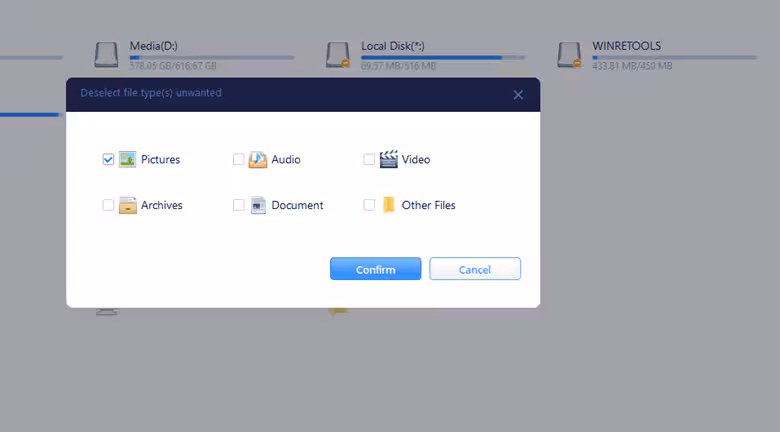Select the Local Disk(*:) drive icon
Screen dimensions: 780x432
pos(338,55)
